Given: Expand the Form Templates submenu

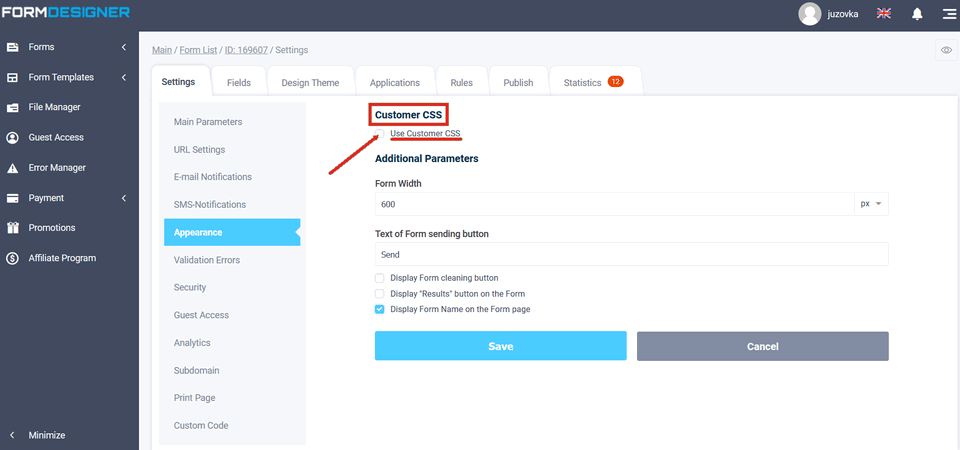Looking at the screenshot, I should click(123, 77).
